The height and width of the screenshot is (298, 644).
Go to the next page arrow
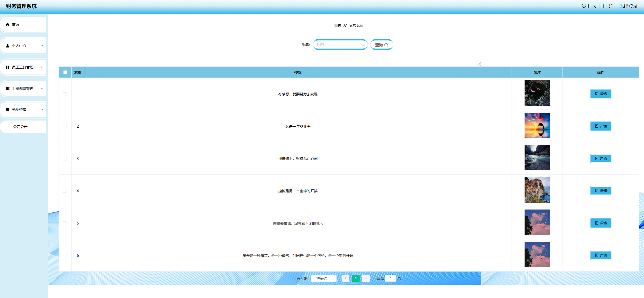click(366, 278)
